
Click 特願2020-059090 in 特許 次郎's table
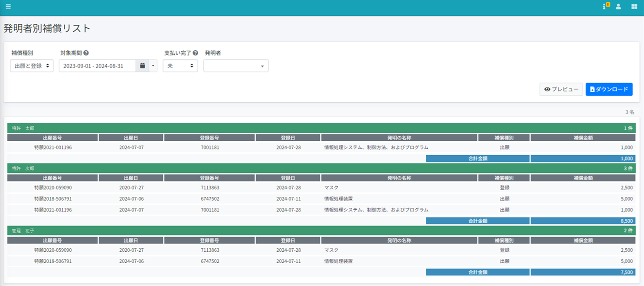(53, 188)
